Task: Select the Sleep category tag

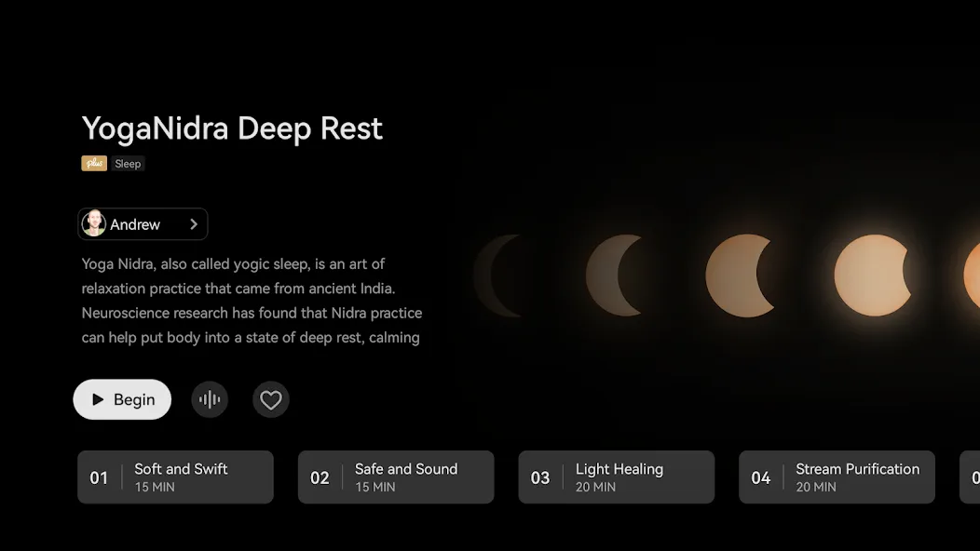Action: (x=128, y=164)
